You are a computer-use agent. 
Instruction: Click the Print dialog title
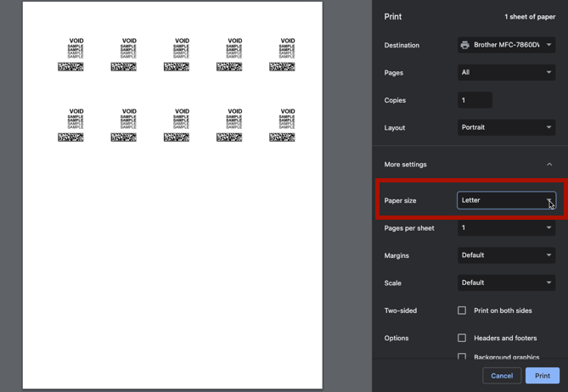point(392,17)
